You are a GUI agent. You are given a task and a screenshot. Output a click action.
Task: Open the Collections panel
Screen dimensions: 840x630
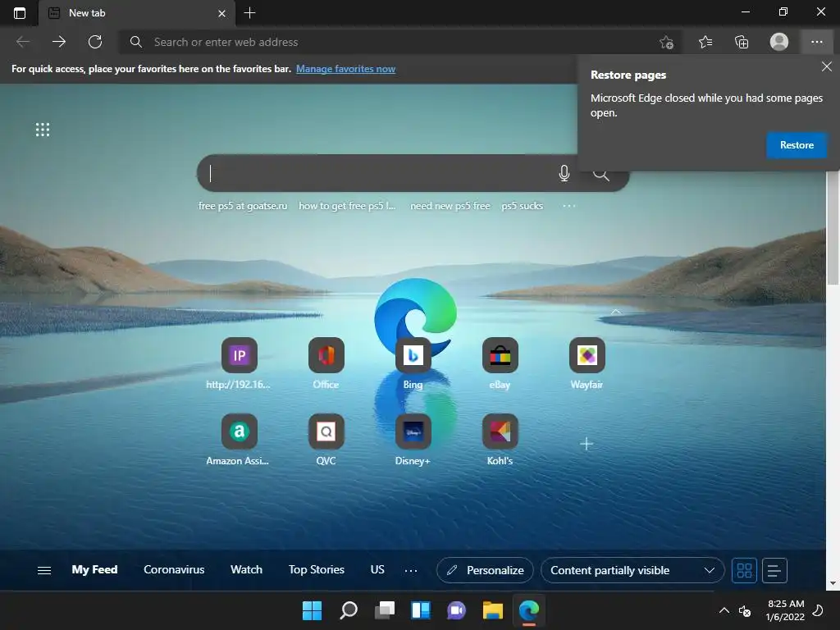[742, 42]
